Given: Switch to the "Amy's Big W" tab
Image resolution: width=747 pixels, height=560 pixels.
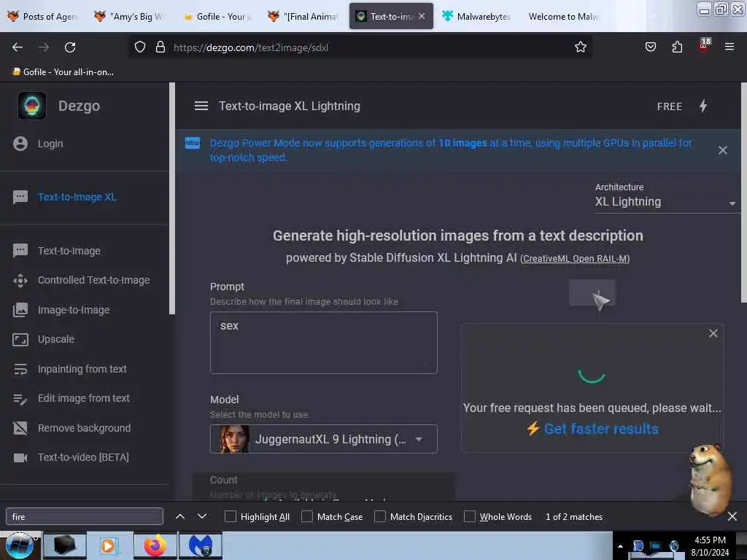Looking at the screenshot, I should point(130,17).
